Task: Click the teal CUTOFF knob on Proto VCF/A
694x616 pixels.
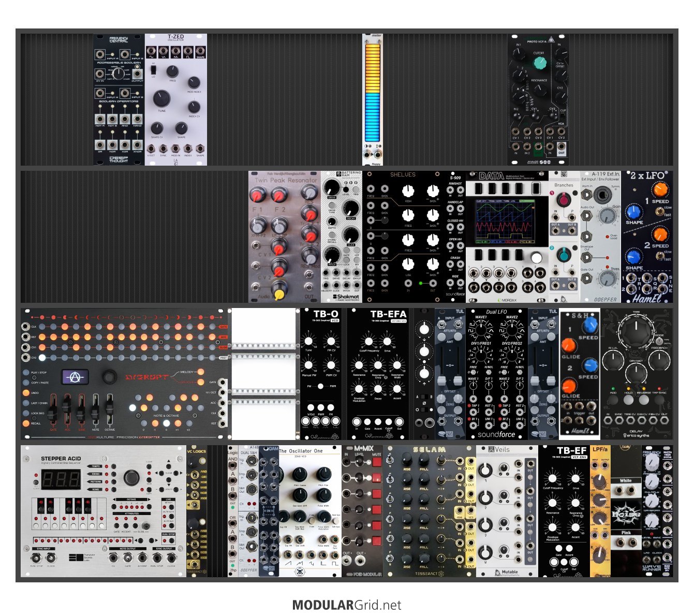Action: tap(540, 63)
